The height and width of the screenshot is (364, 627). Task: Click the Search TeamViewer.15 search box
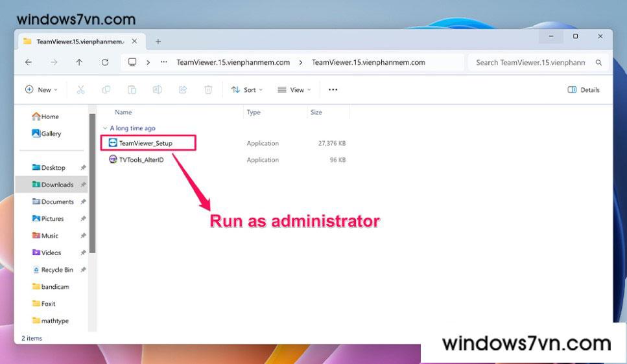click(530, 63)
